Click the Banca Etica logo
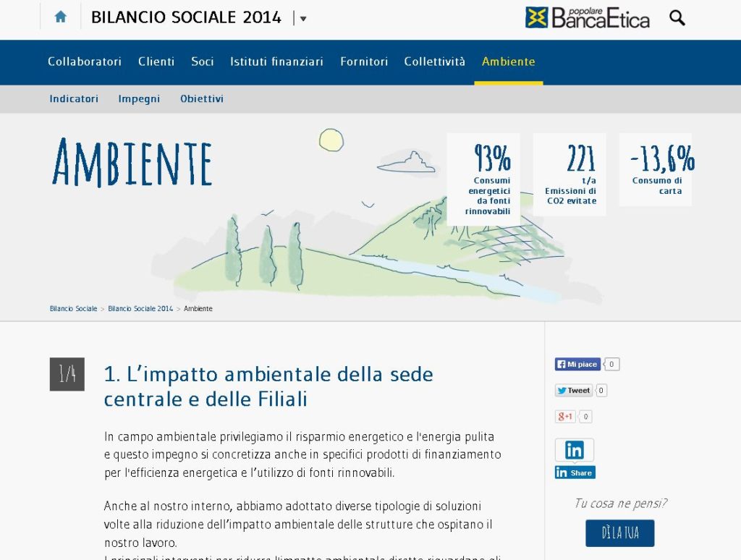741x560 pixels. (x=588, y=17)
